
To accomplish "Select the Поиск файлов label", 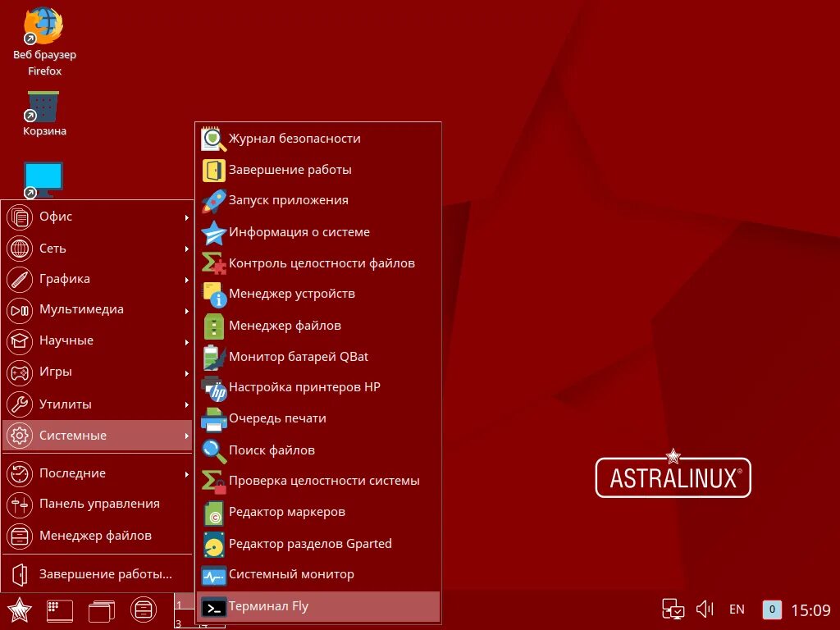I will click(272, 450).
